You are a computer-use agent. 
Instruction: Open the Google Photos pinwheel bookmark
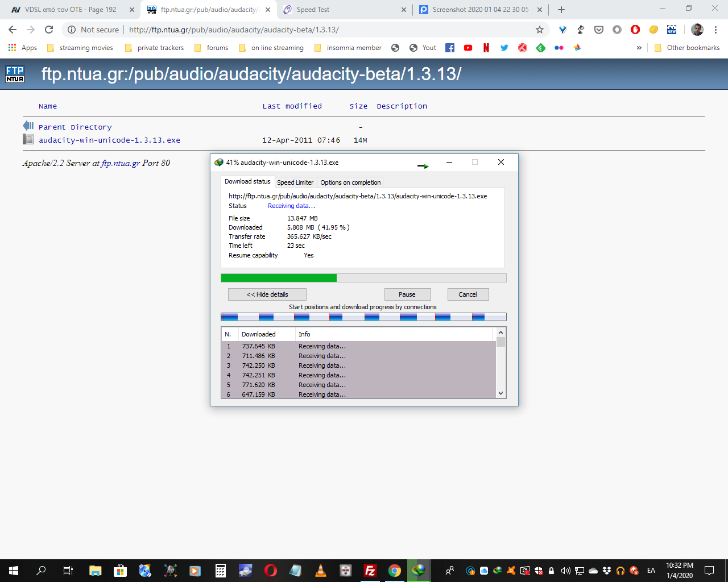577,48
